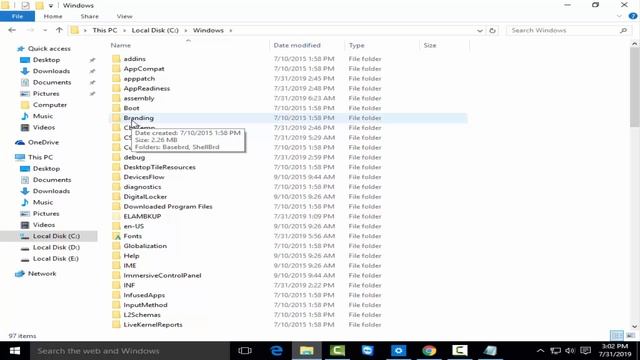Sort by Date modified column
Screen dimensions: 640x360
[297, 45]
